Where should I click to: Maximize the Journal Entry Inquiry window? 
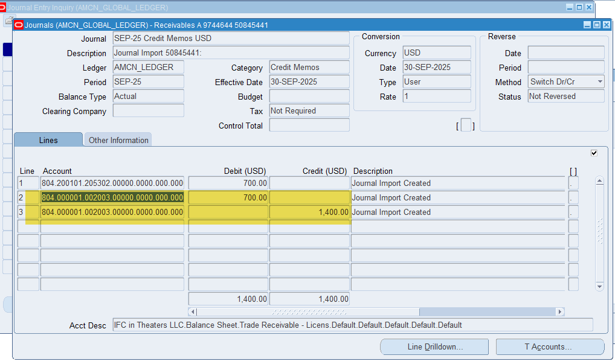tap(579, 7)
